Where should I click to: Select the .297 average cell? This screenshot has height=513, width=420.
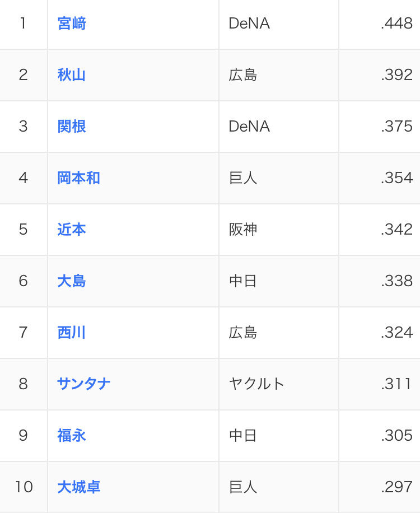(396, 487)
